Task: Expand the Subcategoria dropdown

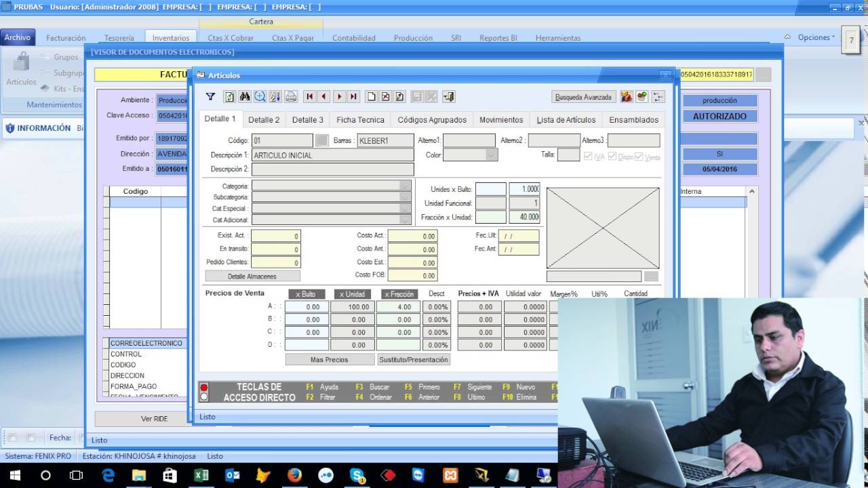Action: pyautogui.click(x=406, y=197)
